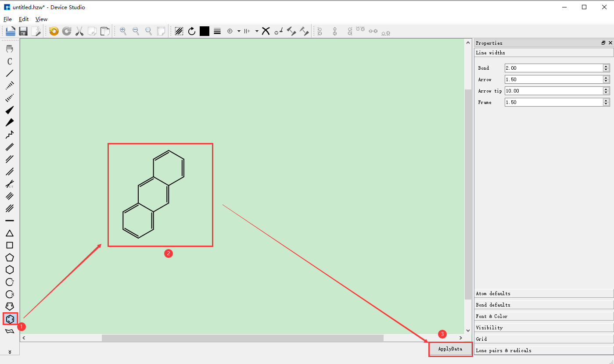The width and height of the screenshot is (614, 364).
Task: Click the rotate icon on the toolbar
Action: pyautogui.click(x=191, y=31)
